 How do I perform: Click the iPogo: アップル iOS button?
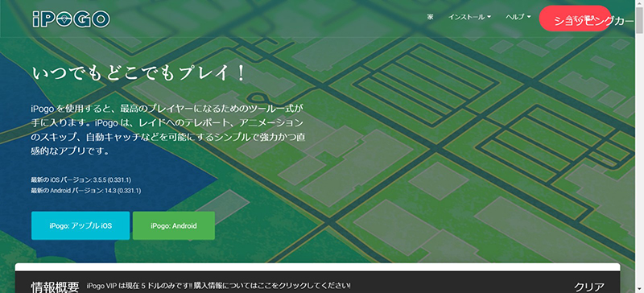click(80, 225)
